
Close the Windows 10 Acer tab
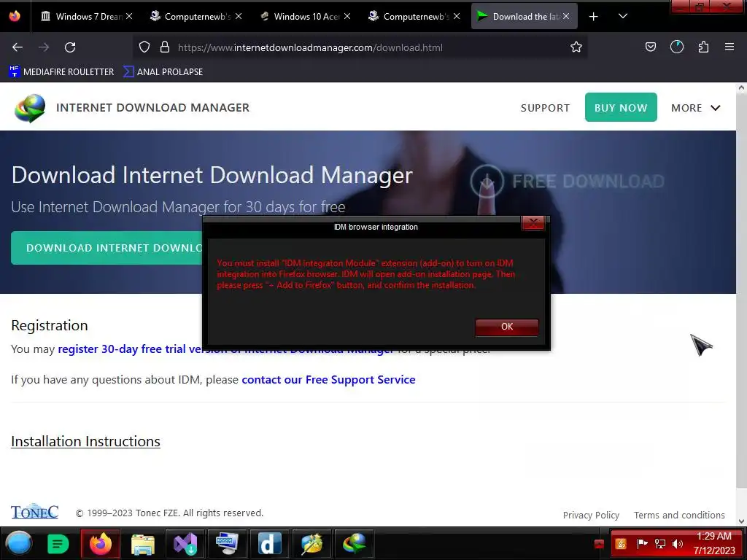347,16
